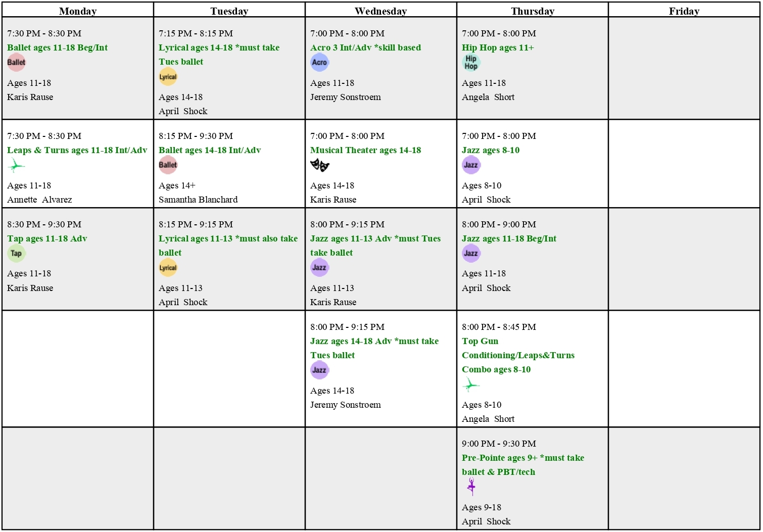The height and width of the screenshot is (532, 763).
Task: Open Lyrical ages 11-13 class link
Action: (x=228, y=246)
